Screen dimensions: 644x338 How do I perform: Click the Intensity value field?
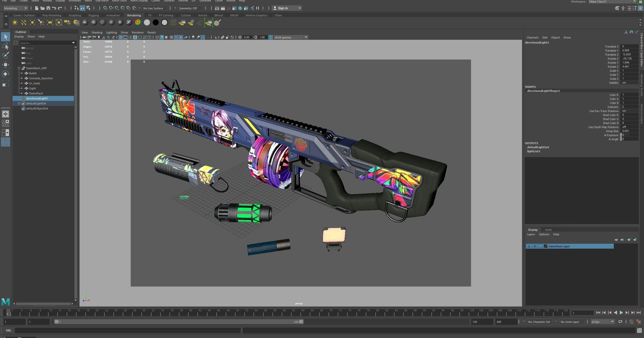click(629, 107)
